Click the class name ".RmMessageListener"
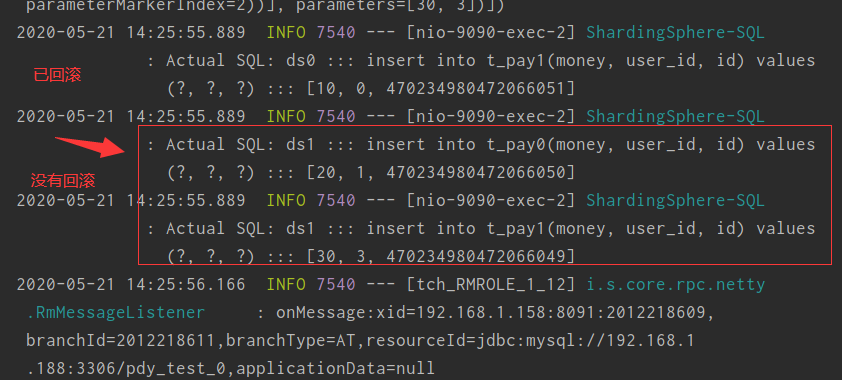 115,312
